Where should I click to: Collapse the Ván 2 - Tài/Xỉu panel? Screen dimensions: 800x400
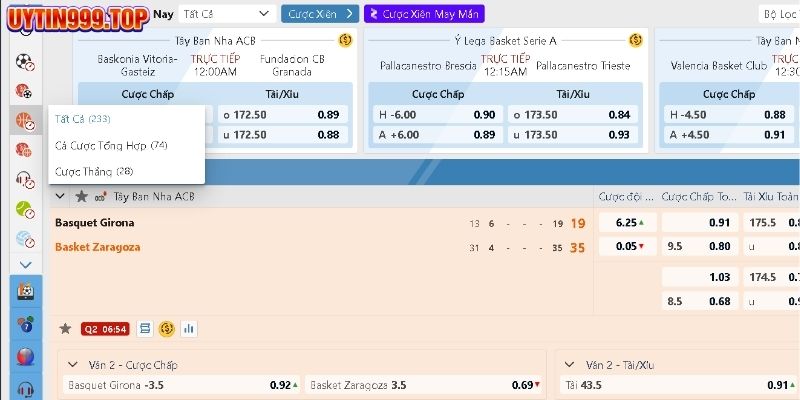(571, 365)
